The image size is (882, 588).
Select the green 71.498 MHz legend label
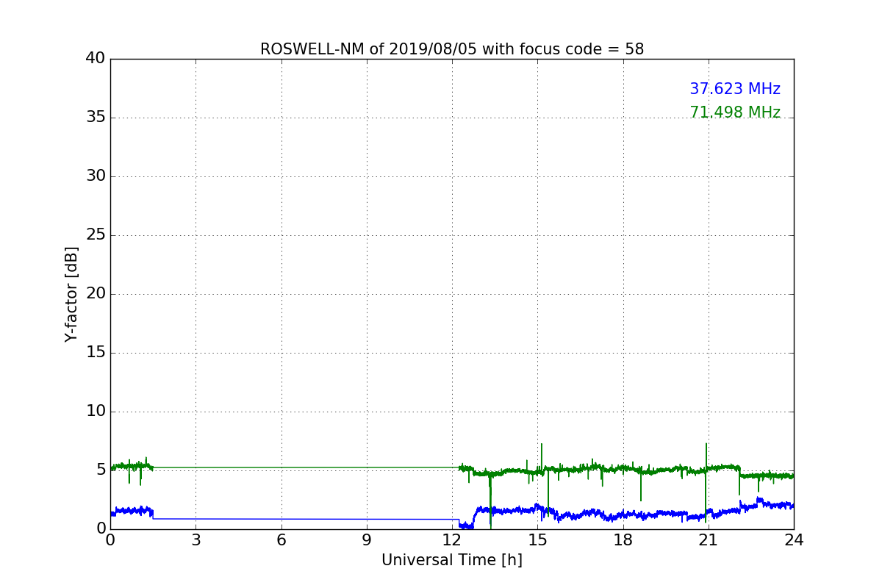point(735,112)
